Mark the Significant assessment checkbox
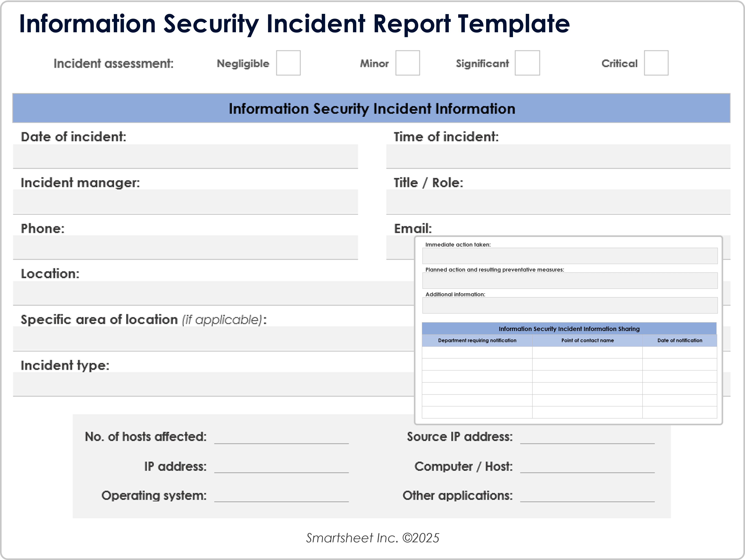 click(527, 63)
